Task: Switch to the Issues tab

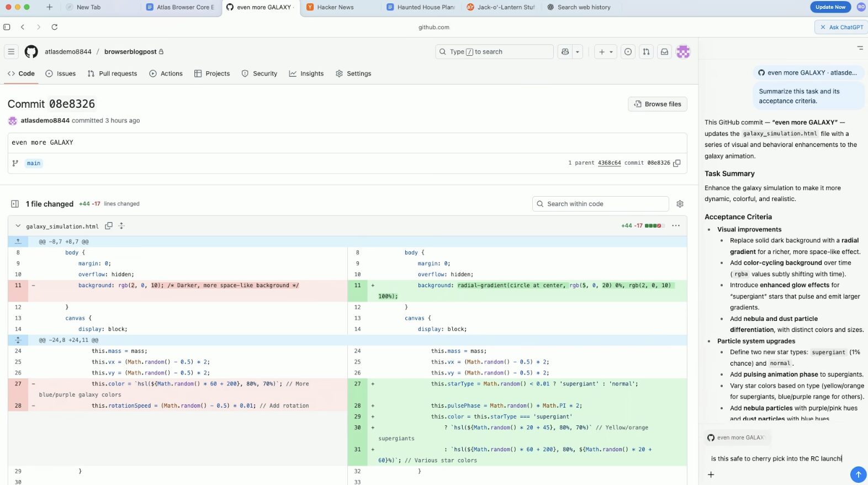Action: click(61, 73)
